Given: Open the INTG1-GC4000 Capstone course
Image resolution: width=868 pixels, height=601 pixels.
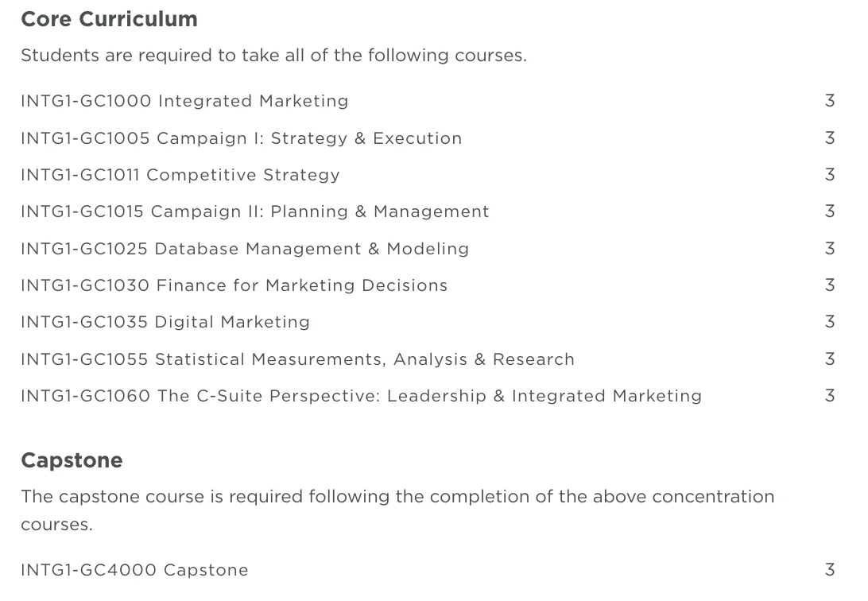Looking at the screenshot, I should [134, 570].
